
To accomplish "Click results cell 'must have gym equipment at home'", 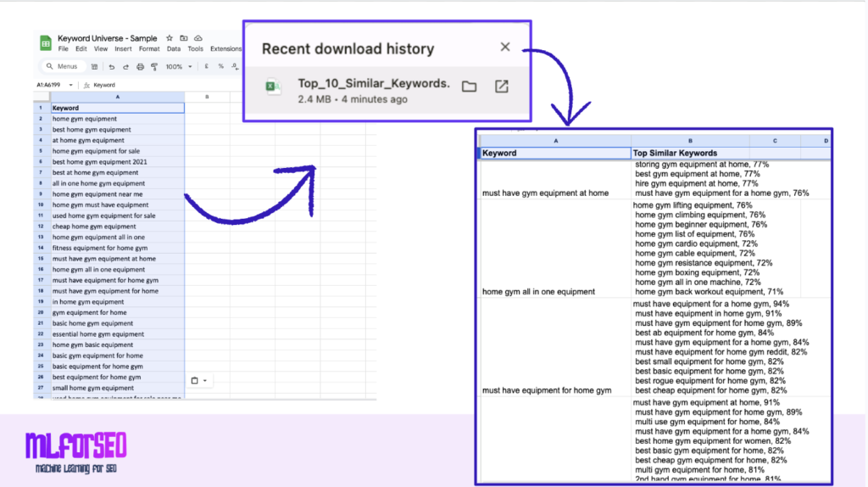I will [555, 180].
